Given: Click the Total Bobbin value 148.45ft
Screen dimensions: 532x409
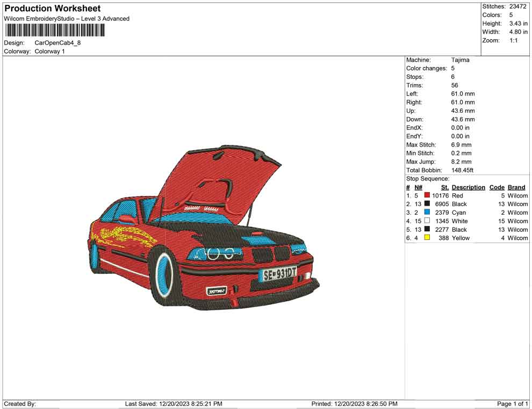Looking at the screenshot, I should click(x=463, y=170).
